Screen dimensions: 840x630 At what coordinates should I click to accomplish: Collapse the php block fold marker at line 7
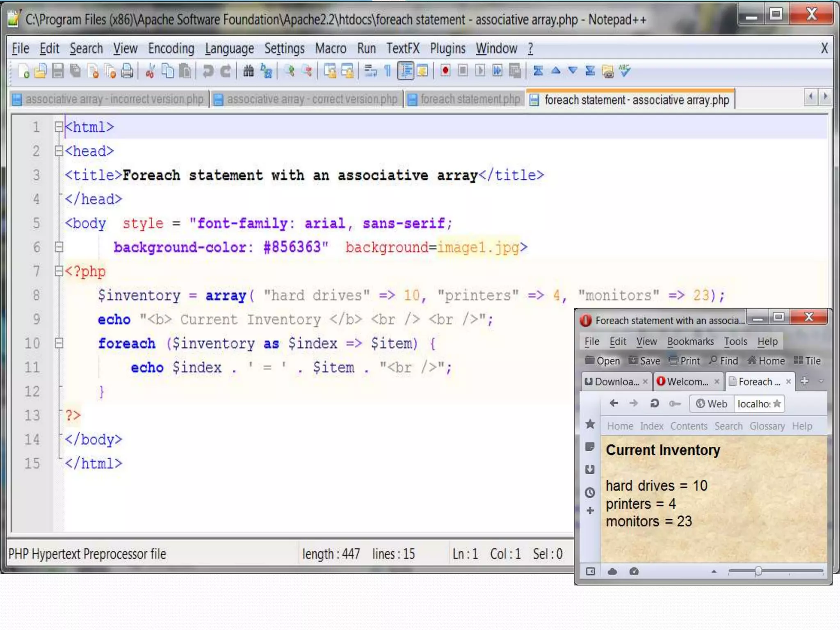point(59,271)
